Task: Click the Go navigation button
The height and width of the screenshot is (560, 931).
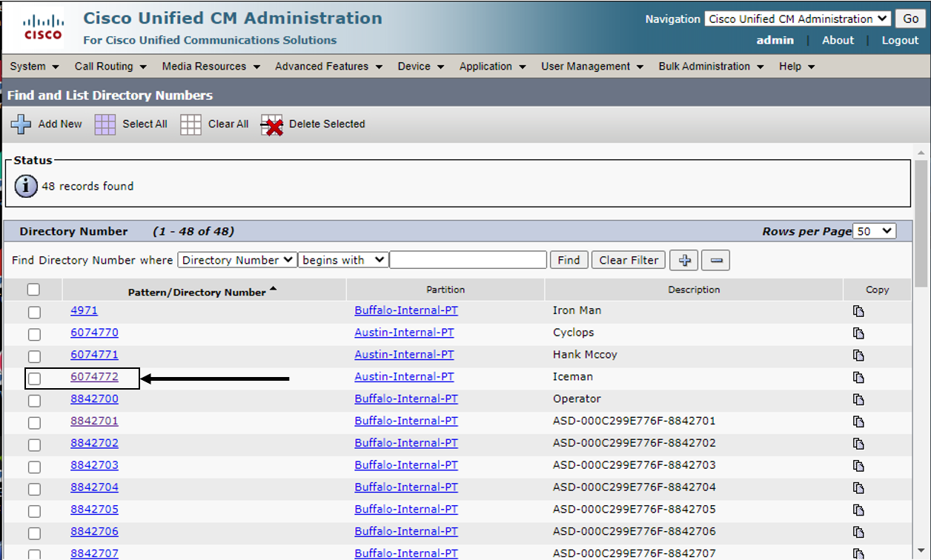Action: coord(909,19)
